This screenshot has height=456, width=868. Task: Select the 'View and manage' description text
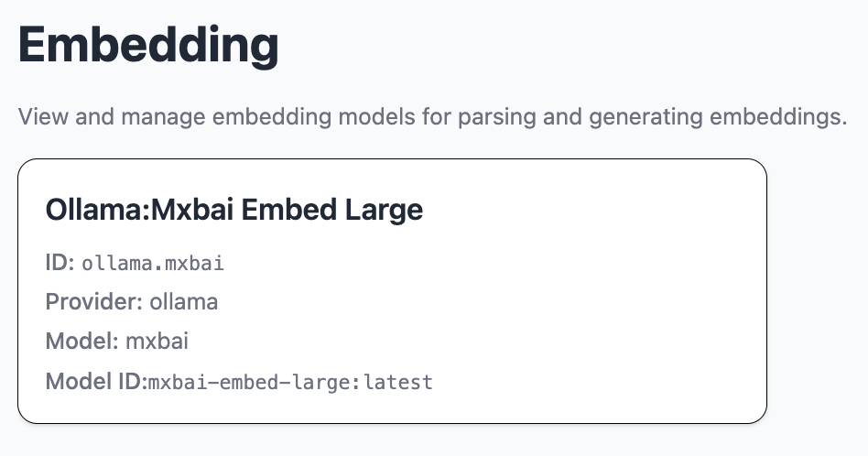pos(431,118)
